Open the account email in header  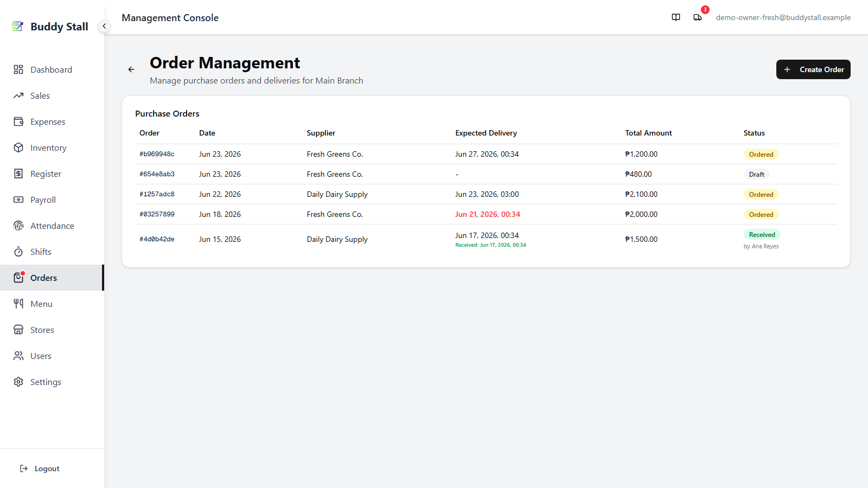click(x=783, y=17)
